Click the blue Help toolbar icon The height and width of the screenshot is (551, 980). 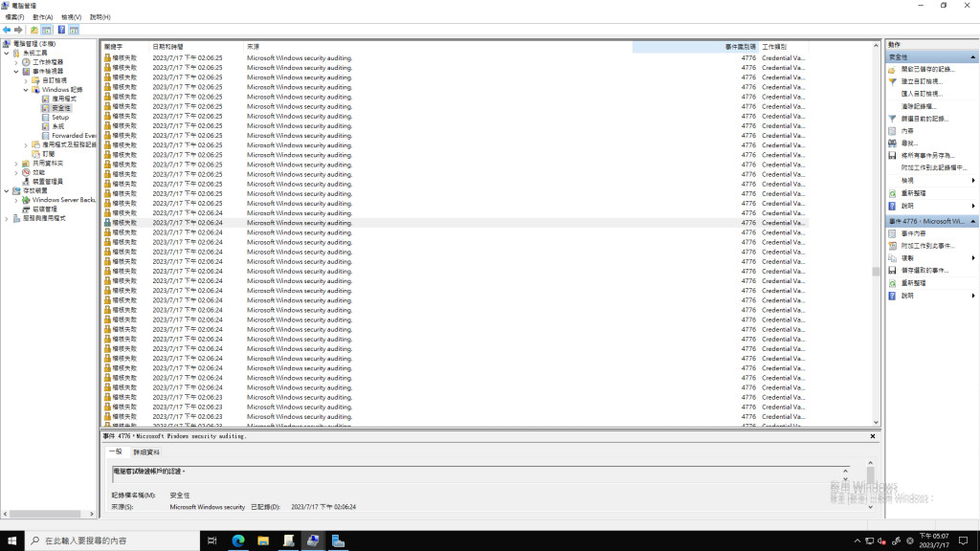(61, 30)
